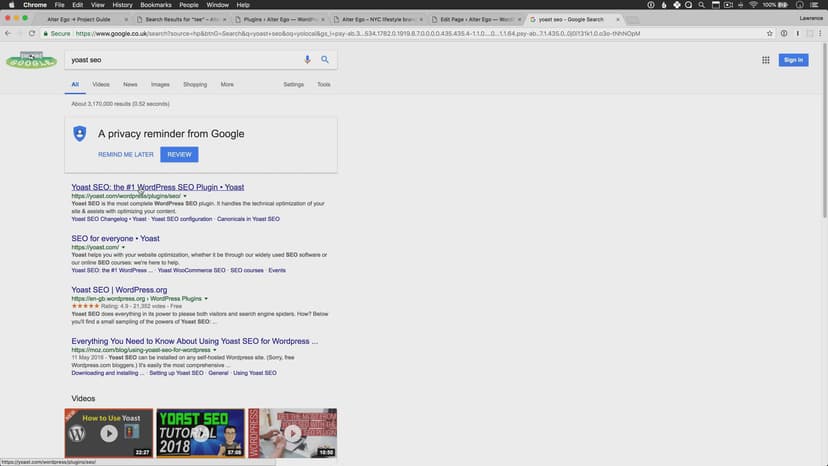Screen dimensions: 828x466
Task: Open the Yoast SEO | WordPress.org result
Action: 119,290
